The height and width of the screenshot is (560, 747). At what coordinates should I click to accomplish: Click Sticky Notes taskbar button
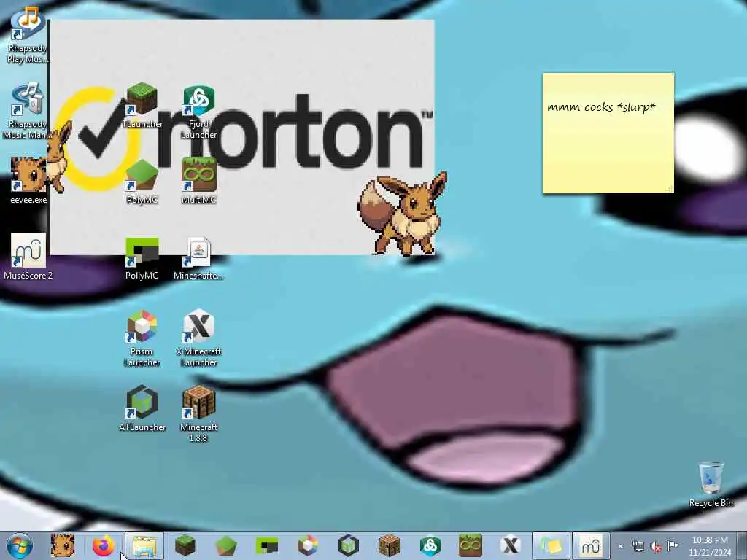551,545
